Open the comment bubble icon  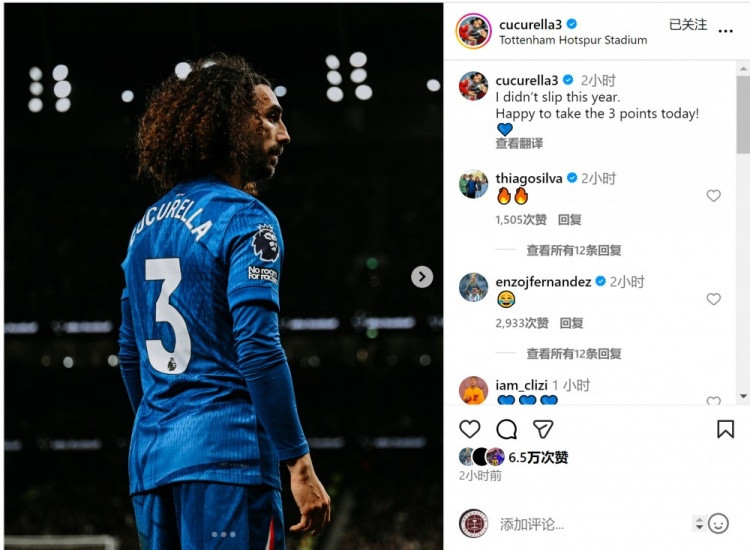[x=506, y=429]
